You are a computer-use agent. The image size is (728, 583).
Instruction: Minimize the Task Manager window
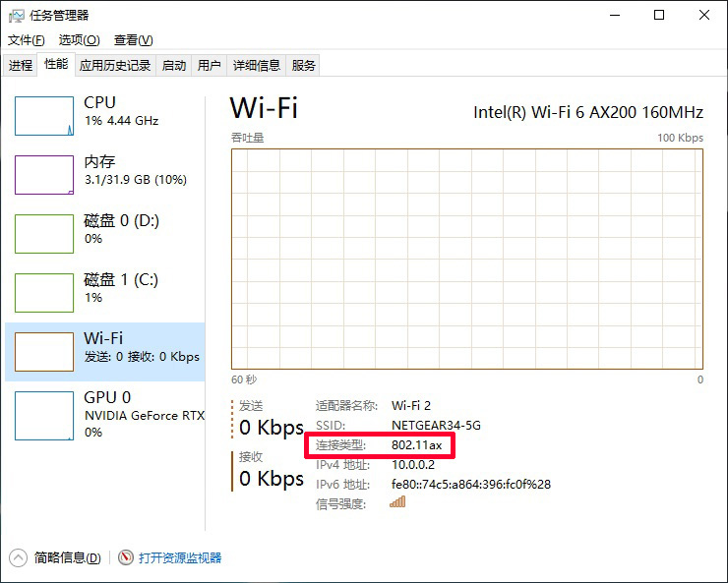615,16
